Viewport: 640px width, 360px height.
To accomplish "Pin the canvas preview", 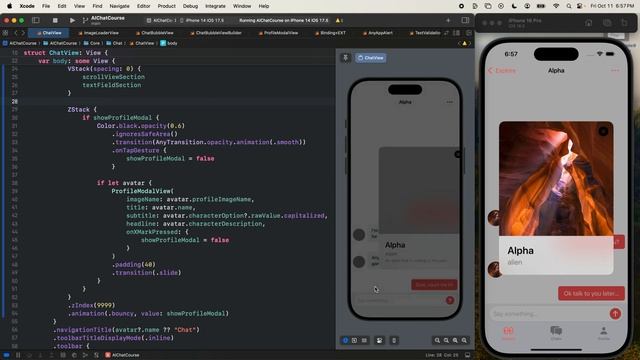I will point(345,58).
